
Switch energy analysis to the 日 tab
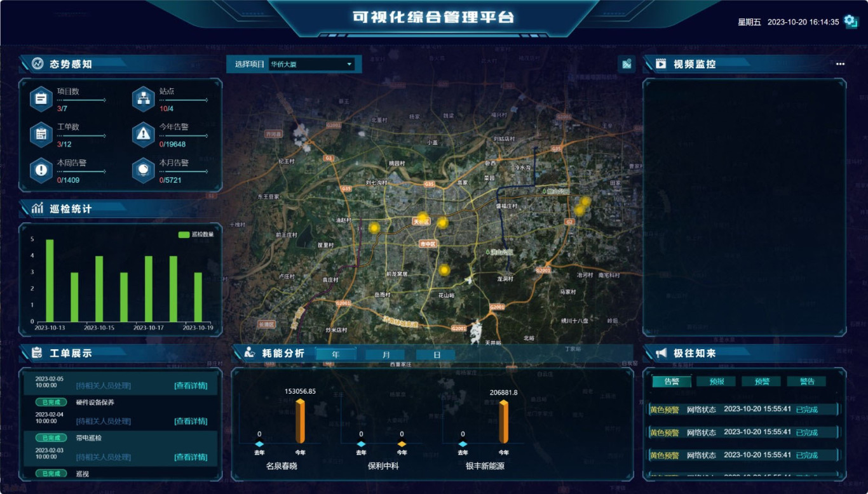click(x=437, y=355)
